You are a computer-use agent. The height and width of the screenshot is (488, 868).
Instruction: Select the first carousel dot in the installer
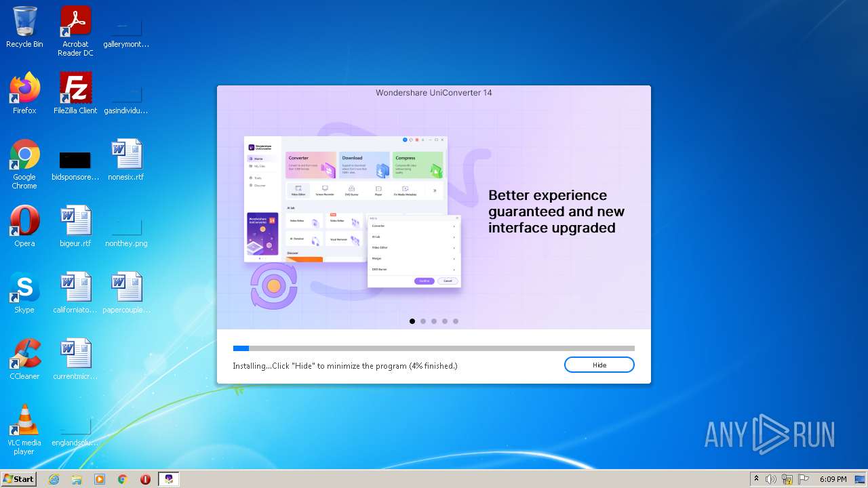click(412, 321)
